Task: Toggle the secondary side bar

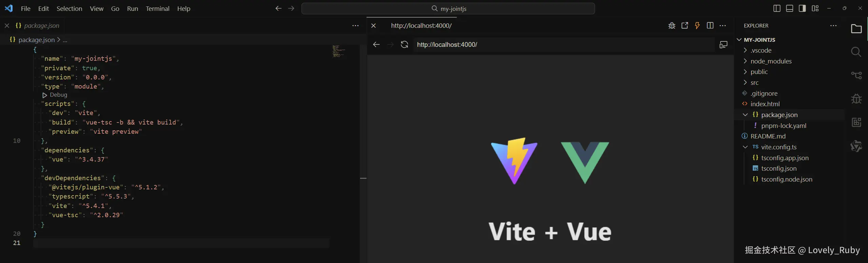Action: pos(802,8)
